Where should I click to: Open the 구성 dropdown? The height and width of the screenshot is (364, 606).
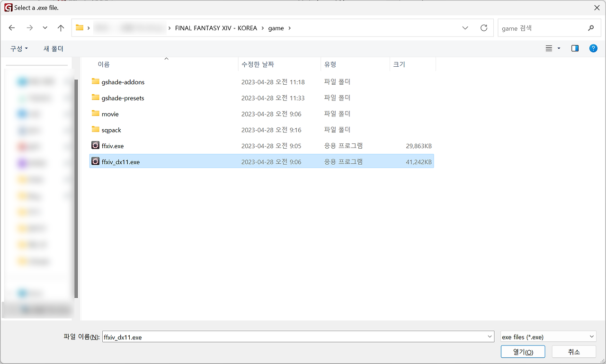pos(18,48)
